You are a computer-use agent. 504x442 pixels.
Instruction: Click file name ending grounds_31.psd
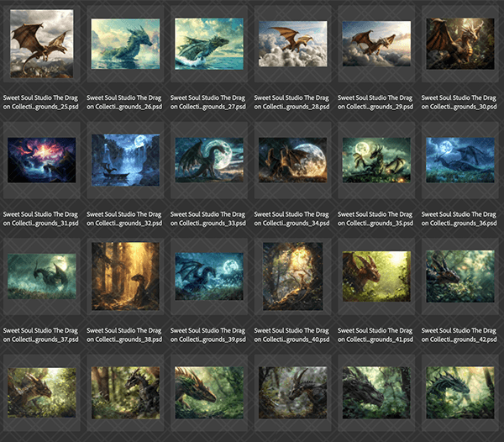coord(40,218)
